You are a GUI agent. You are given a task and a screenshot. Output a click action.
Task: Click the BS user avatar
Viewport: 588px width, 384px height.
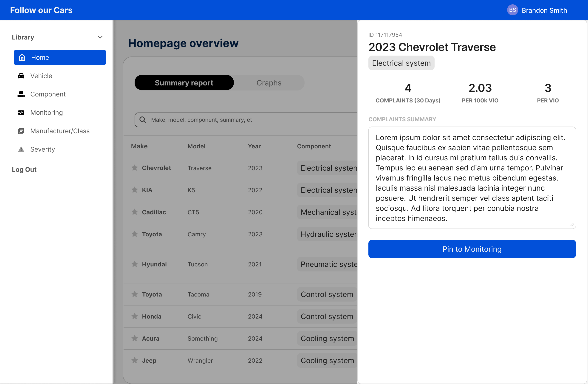coord(512,10)
